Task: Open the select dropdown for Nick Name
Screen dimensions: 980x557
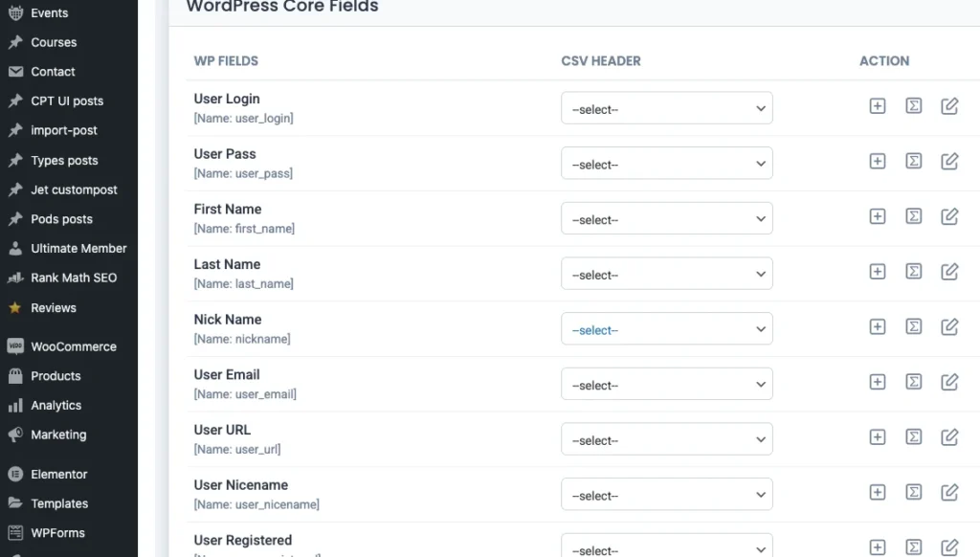Action: coord(666,329)
